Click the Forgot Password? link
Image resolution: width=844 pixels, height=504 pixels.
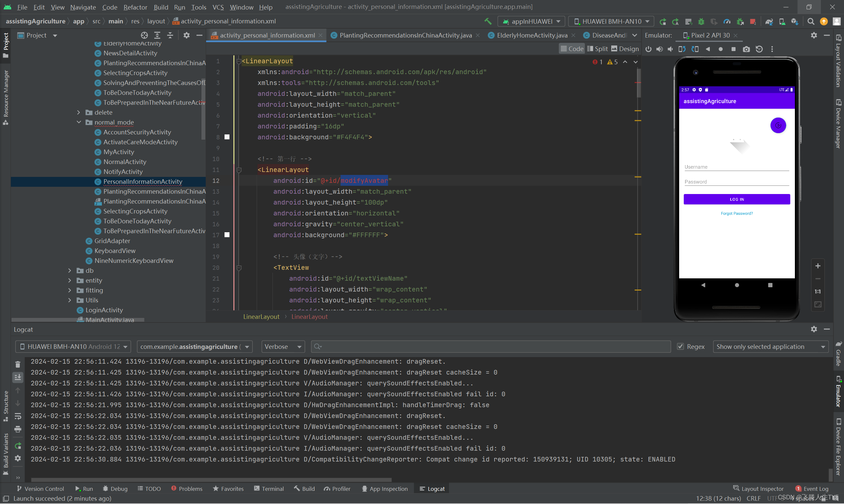(x=737, y=213)
